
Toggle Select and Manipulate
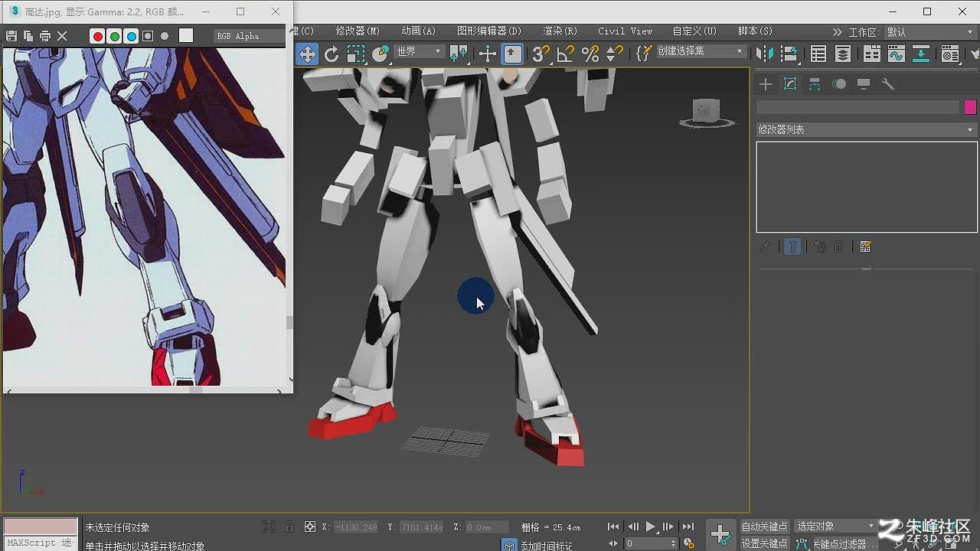488,54
